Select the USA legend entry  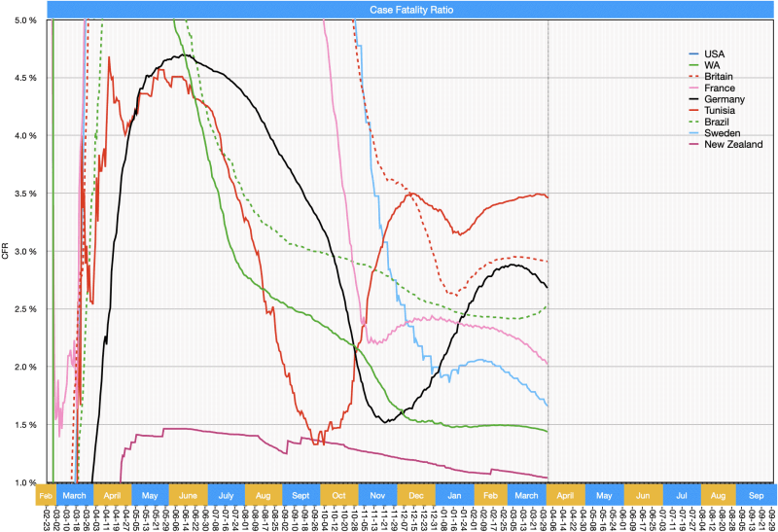[714, 53]
